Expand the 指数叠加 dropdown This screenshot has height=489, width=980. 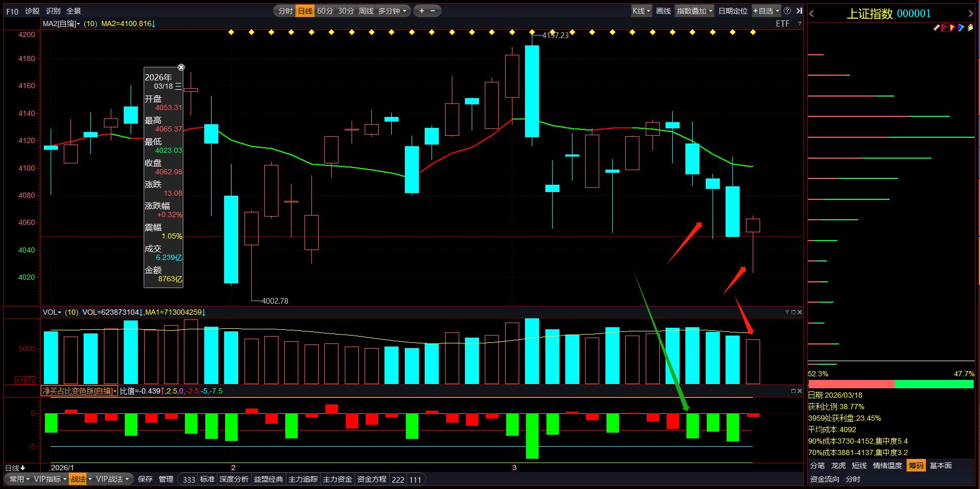pos(694,11)
